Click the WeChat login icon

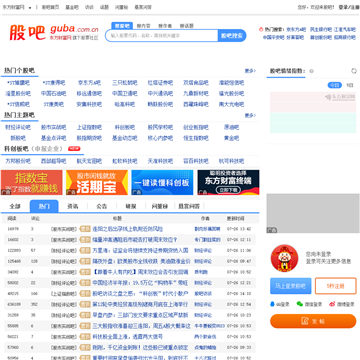coord(300,304)
